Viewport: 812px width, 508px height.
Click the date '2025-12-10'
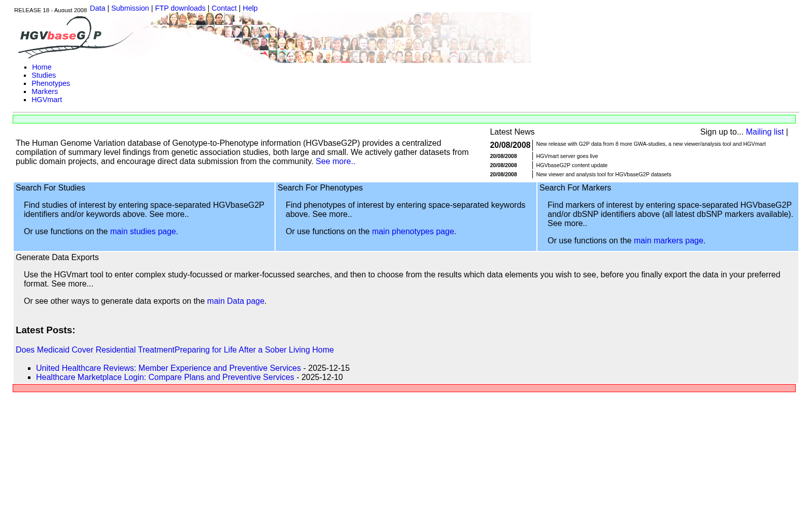coord(322,377)
